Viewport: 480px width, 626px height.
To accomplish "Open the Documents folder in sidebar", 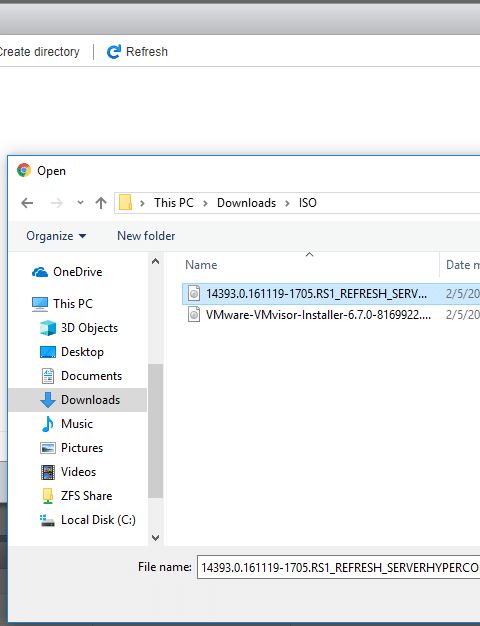I will pyautogui.click(x=91, y=376).
